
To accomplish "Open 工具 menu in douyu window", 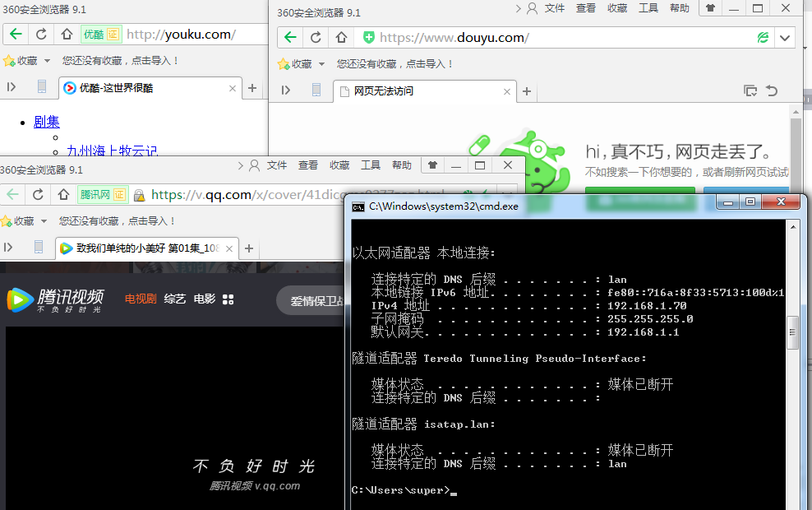I will point(648,8).
